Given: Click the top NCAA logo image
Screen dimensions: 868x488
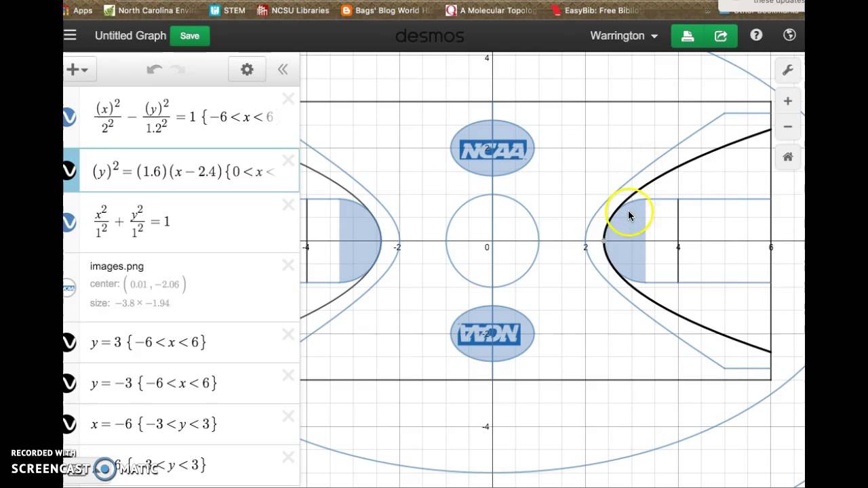Looking at the screenshot, I should click(492, 149).
